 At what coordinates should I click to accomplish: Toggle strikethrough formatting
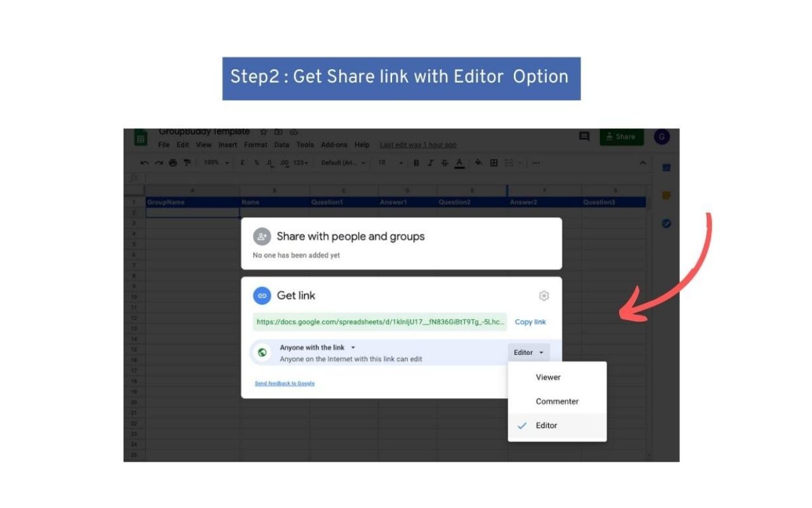pyautogui.click(x=444, y=163)
